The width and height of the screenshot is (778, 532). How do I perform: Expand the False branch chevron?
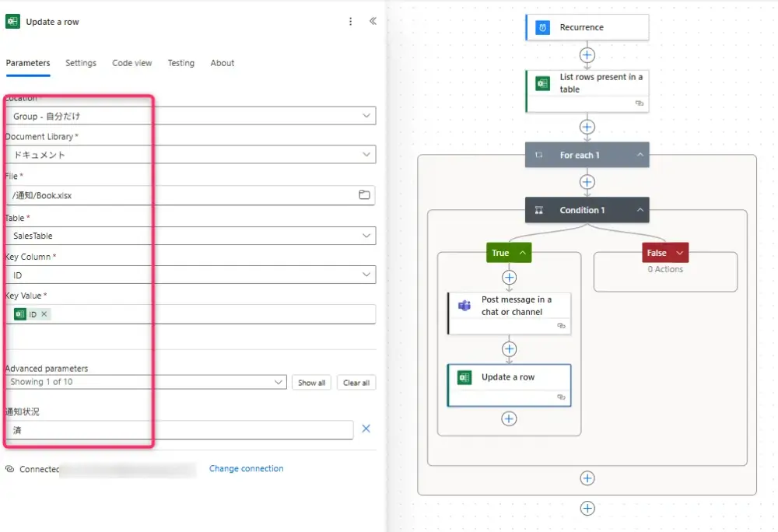tap(680, 253)
